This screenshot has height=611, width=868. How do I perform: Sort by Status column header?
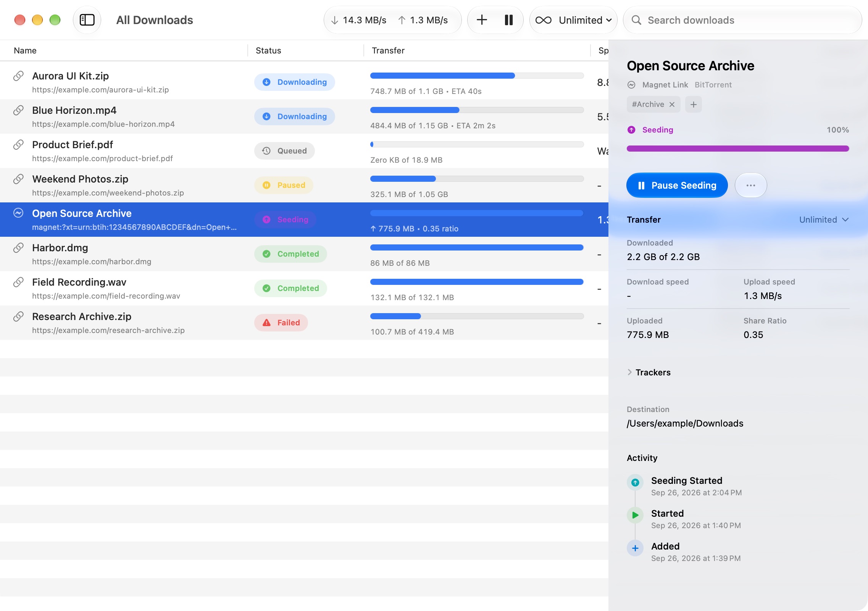(x=268, y=50)
